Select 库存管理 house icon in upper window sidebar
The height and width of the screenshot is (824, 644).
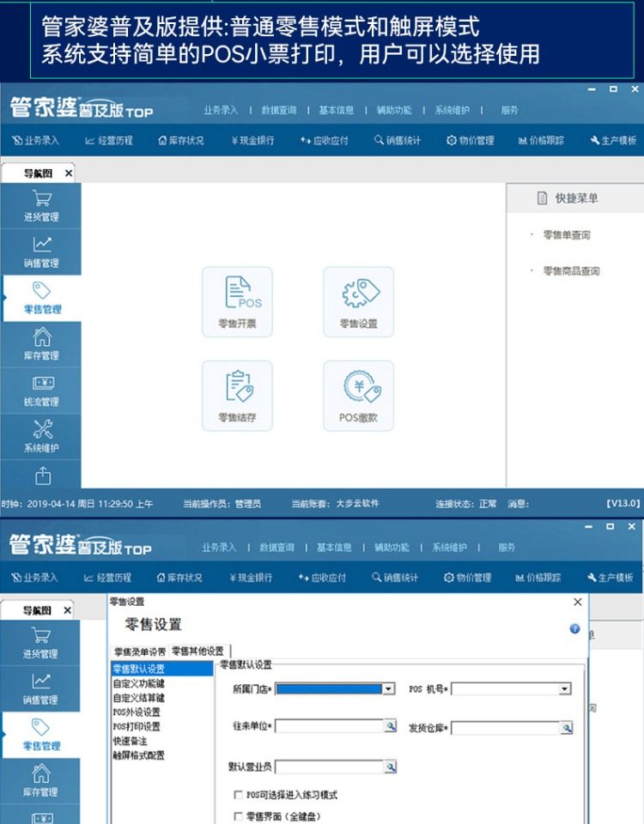[x=41, y=344]
